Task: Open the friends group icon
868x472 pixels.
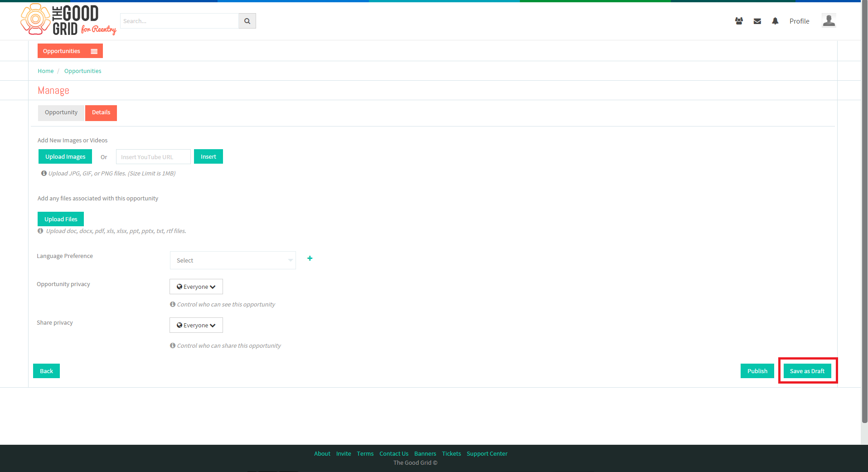Action: pyautogui.click(x=739, y=21)
